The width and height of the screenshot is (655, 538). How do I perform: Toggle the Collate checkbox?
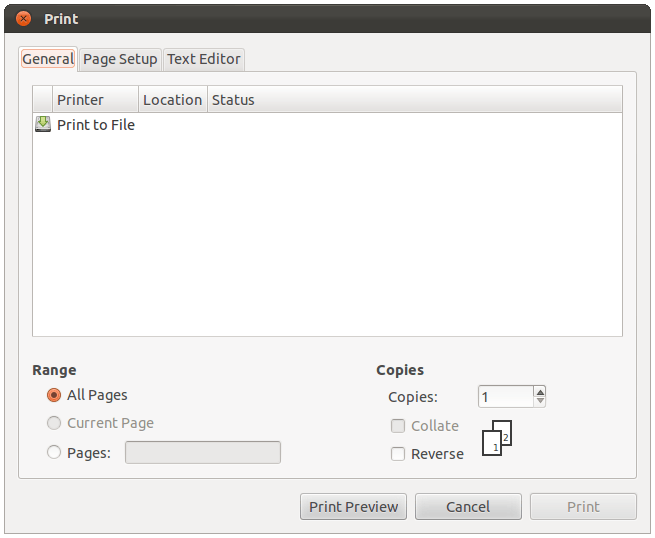tap(398, 426)
